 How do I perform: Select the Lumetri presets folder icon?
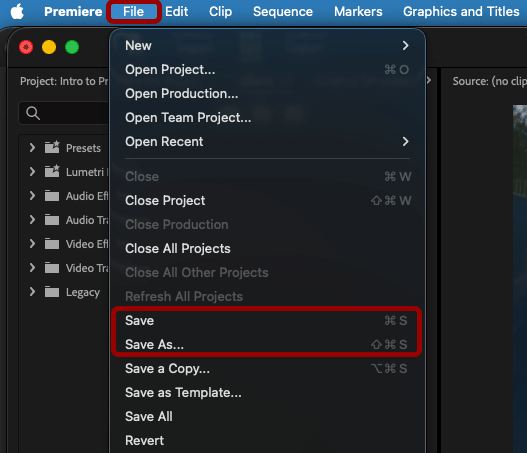coord(52,171)
